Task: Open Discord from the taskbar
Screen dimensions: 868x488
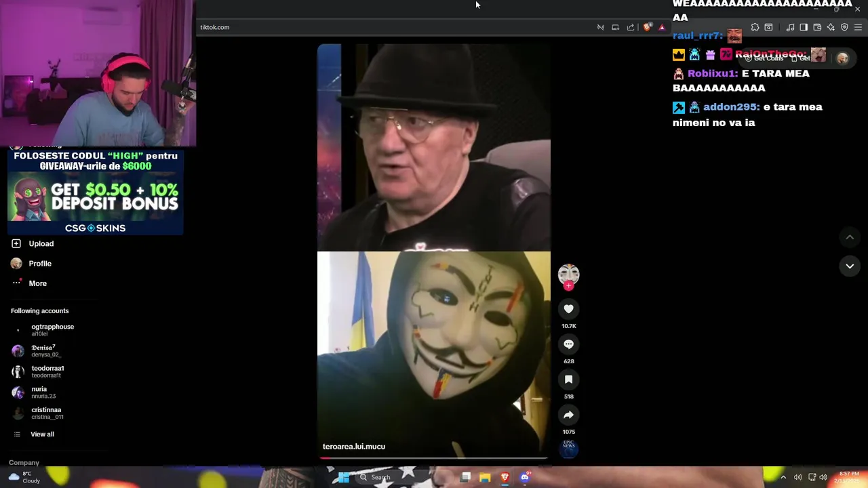Action: (x=524, y=477)
